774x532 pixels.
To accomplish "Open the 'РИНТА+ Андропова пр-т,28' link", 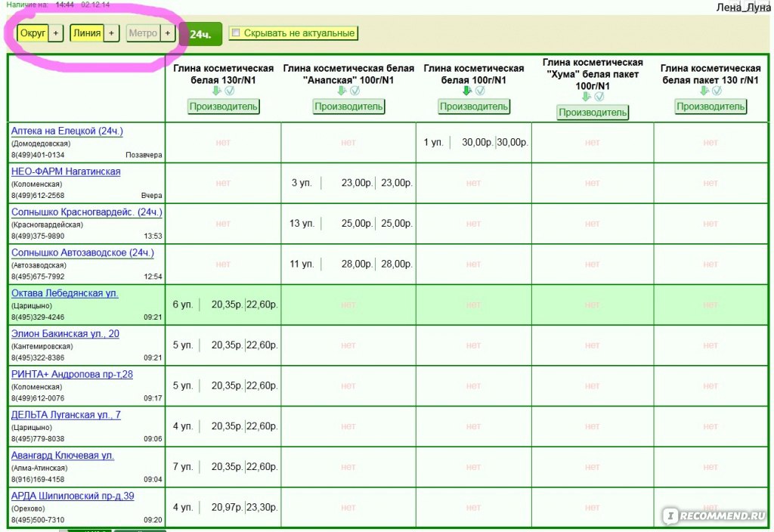I will pos(72,374).
